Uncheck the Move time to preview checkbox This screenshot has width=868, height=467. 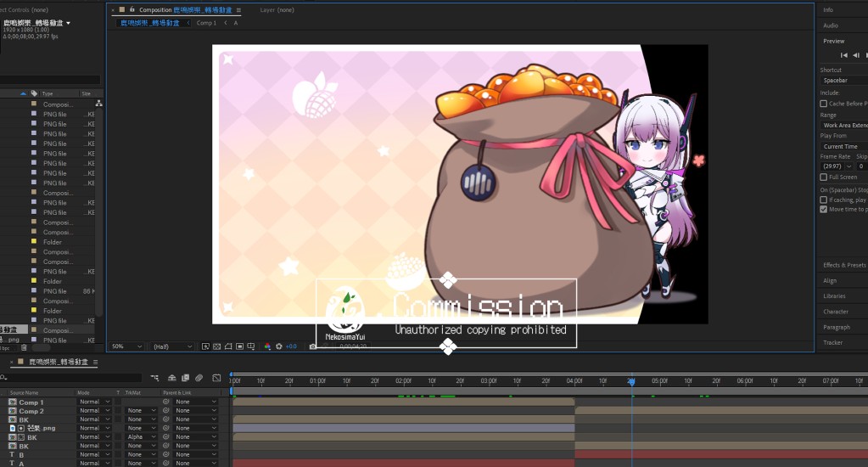pyautogui.click(x=824, y=209)
